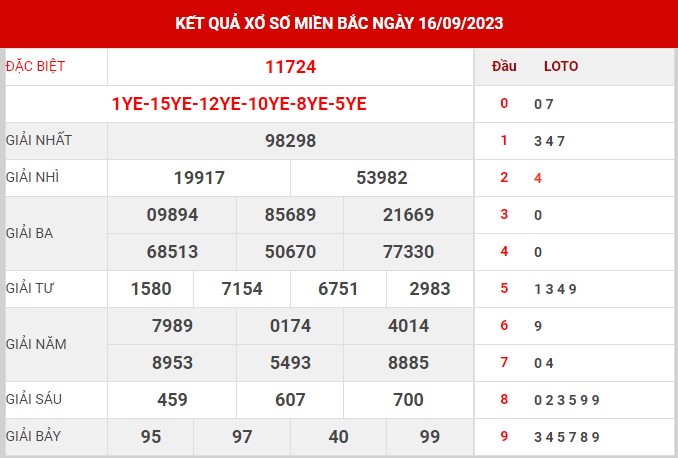Viewport: 678px width, 458px height.
Task: Click the GIẢI SÁU label
Action: point(34,399)
